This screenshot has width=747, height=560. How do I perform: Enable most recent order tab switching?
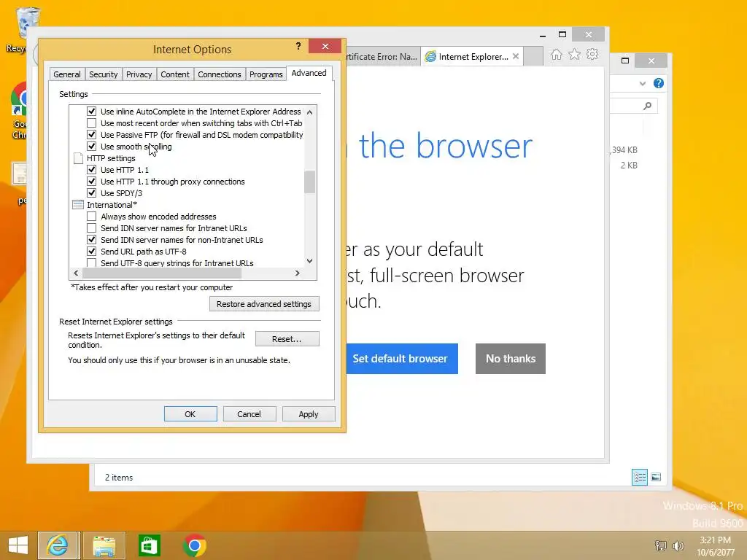click(x=91, y=122)
